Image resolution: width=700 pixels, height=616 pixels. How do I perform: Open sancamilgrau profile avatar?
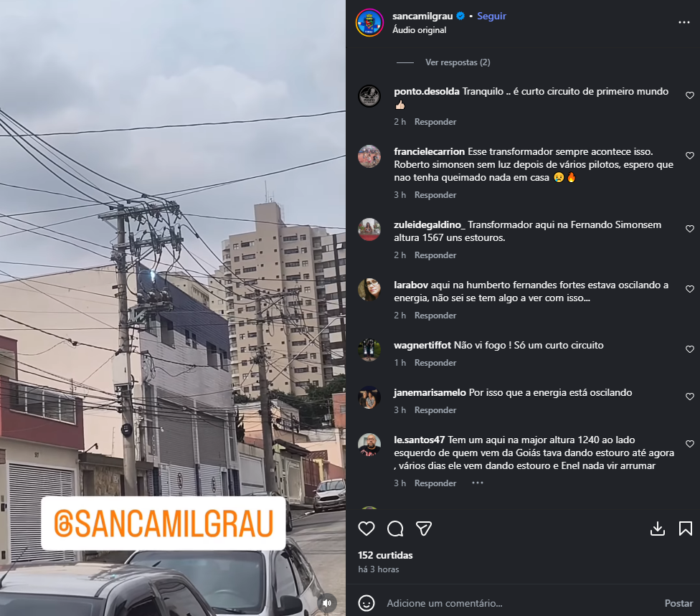[369, 22]
